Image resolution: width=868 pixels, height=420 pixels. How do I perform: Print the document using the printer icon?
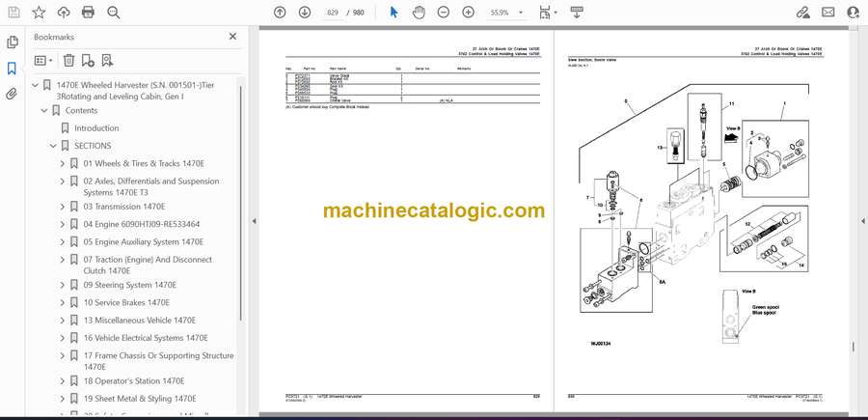coord(89,13)
